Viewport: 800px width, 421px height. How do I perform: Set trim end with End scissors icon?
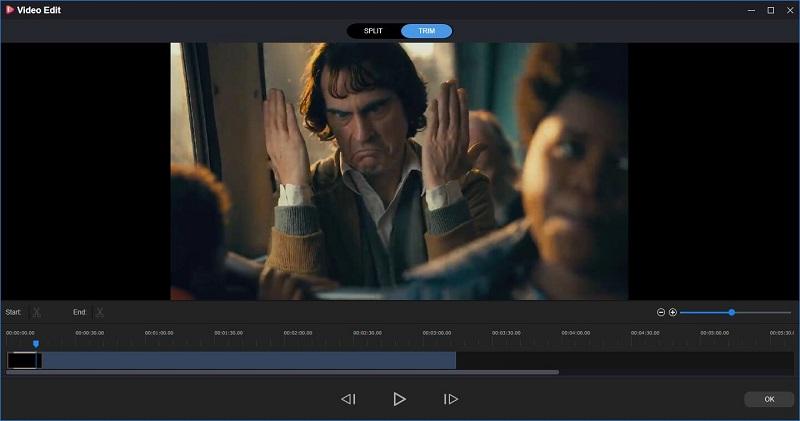100,312
